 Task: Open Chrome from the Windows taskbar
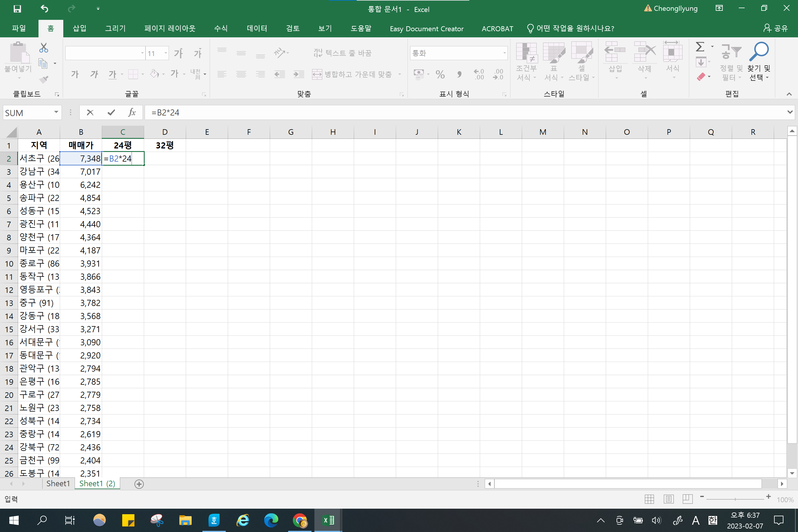pyautogui.click(x=300, y=520)
